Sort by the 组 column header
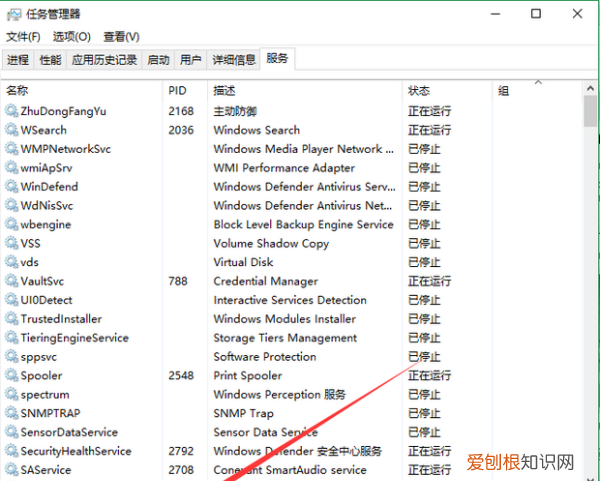600x481 pixels. 536,91
